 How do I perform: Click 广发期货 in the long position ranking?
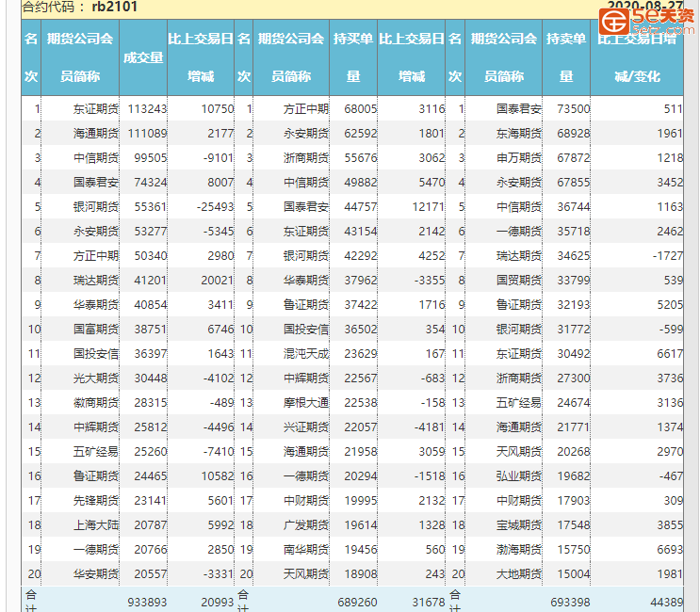coord(306,526)
